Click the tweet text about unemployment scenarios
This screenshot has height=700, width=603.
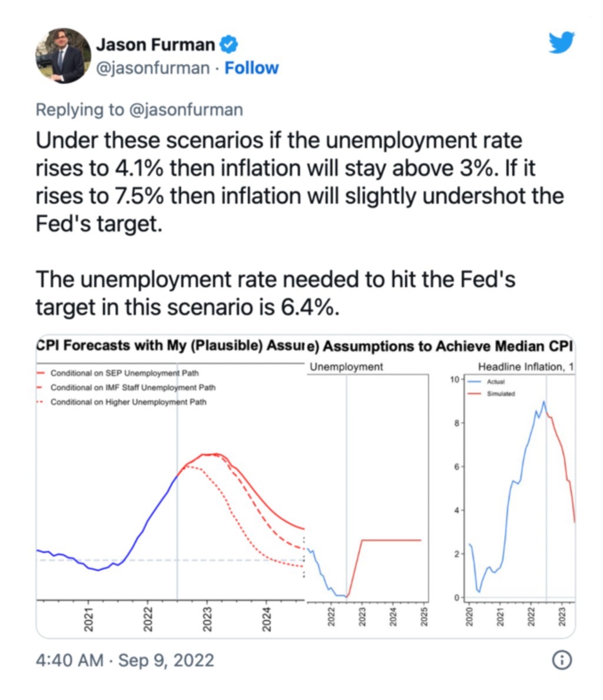(x=294, y=182)
